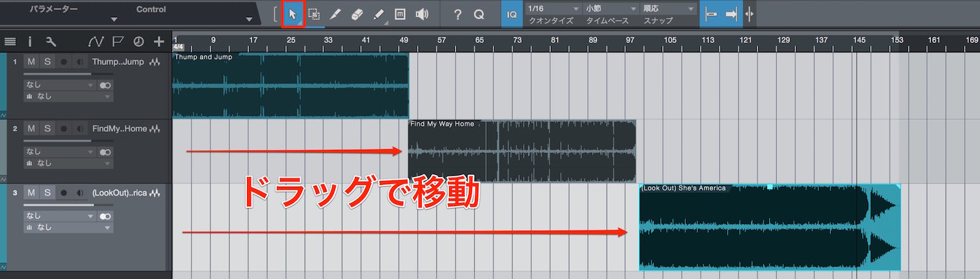Screen dimensions: 980x279
Task: Adjust volume fader on (LookOut)..rica track
Action: [x=68, y=205]
